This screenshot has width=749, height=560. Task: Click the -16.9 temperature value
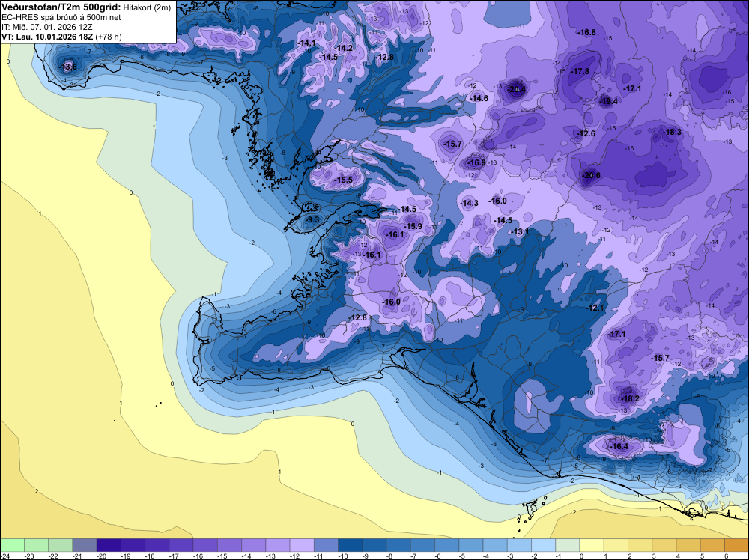pyautogui.click(x=476, y=162)
